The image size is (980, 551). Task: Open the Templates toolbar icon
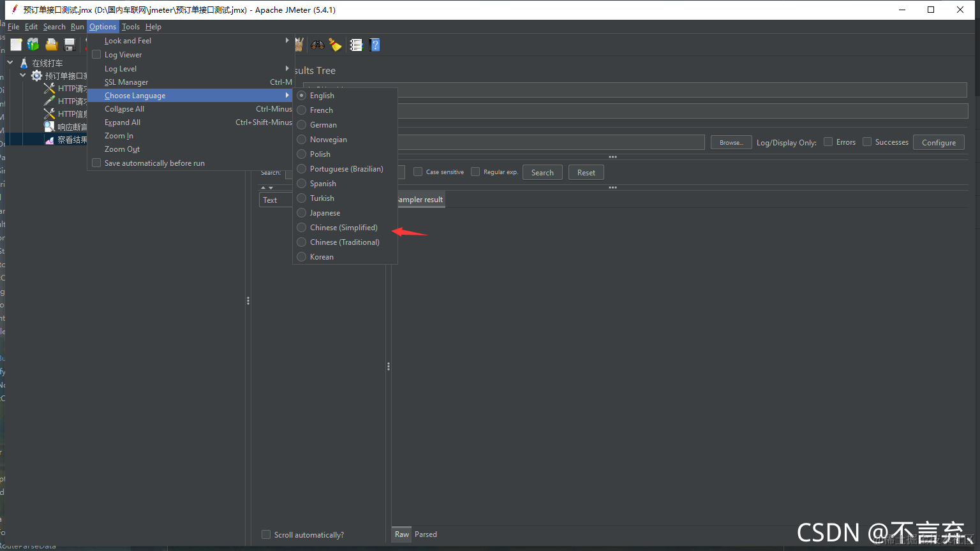tap(33, 45)
